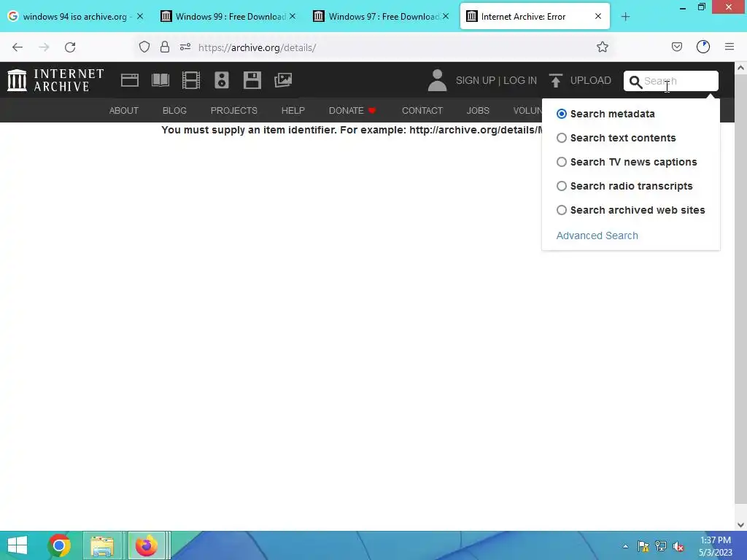Open the DONATE menu item
Viewport: 747px width, 560px height.
352,111
